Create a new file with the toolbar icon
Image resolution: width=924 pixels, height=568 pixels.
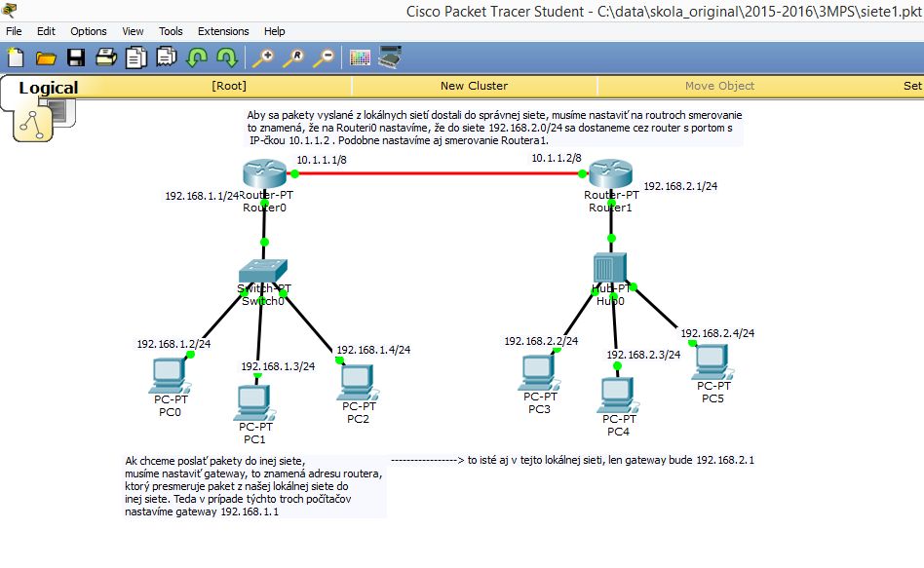click(16, 57)
